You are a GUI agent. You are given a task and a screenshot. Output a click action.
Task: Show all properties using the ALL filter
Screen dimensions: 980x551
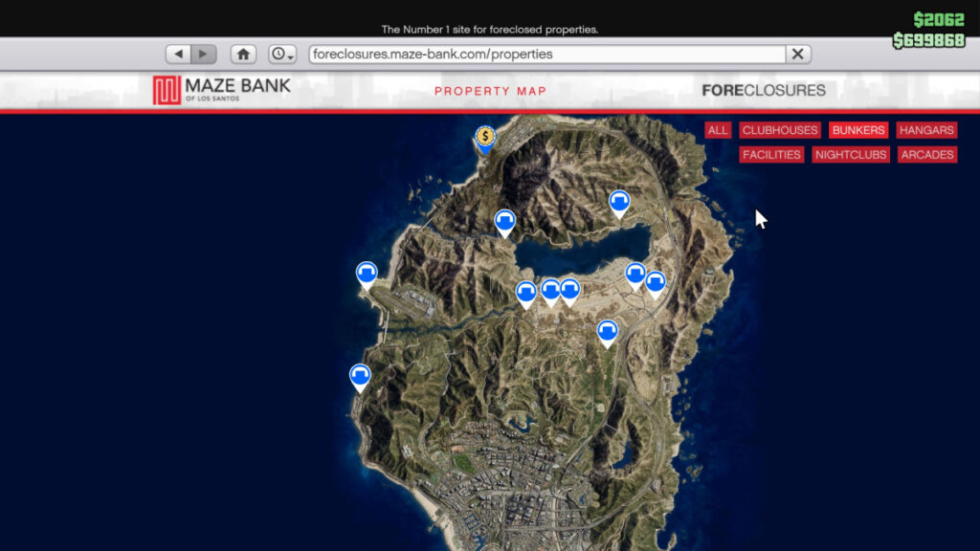pyautogui.click(x=718, y=130)
